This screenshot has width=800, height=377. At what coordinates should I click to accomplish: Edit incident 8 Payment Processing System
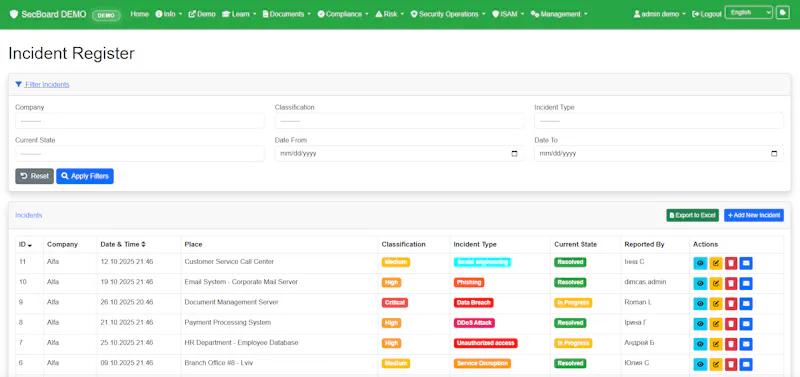716,324
